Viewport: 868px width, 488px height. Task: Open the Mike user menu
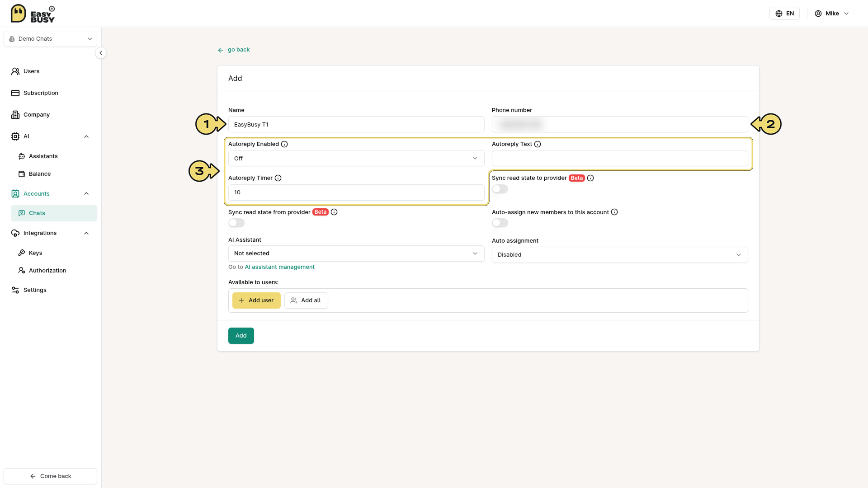click(832, 14)
